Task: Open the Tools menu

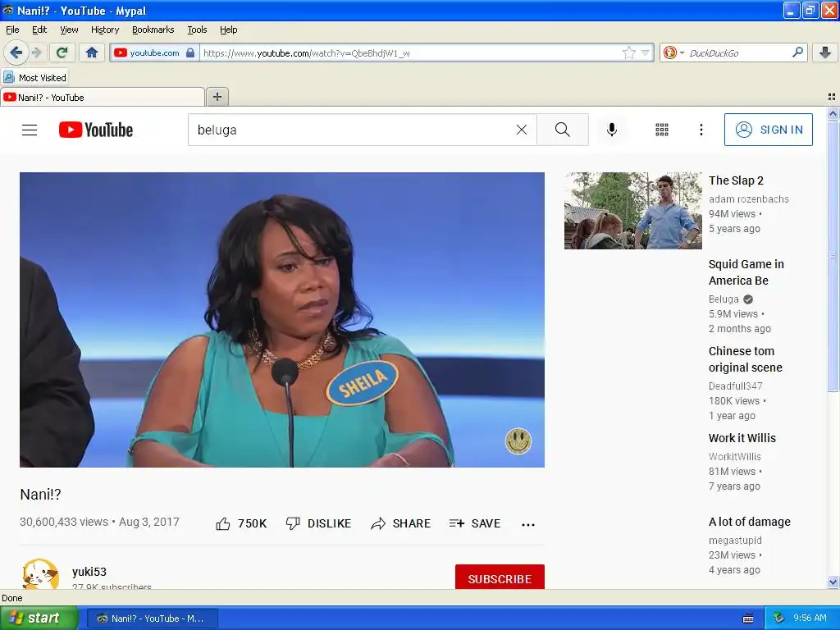Action: [x=197, y=30]
